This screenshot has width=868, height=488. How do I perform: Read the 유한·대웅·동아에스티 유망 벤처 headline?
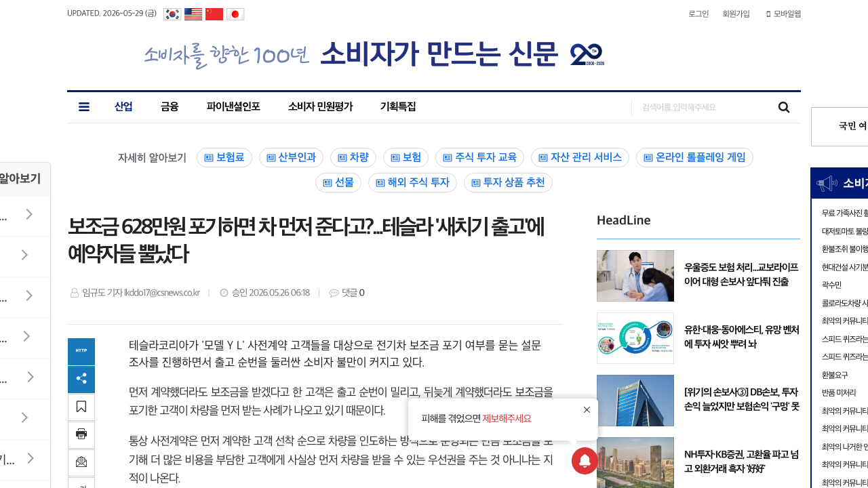742,337
